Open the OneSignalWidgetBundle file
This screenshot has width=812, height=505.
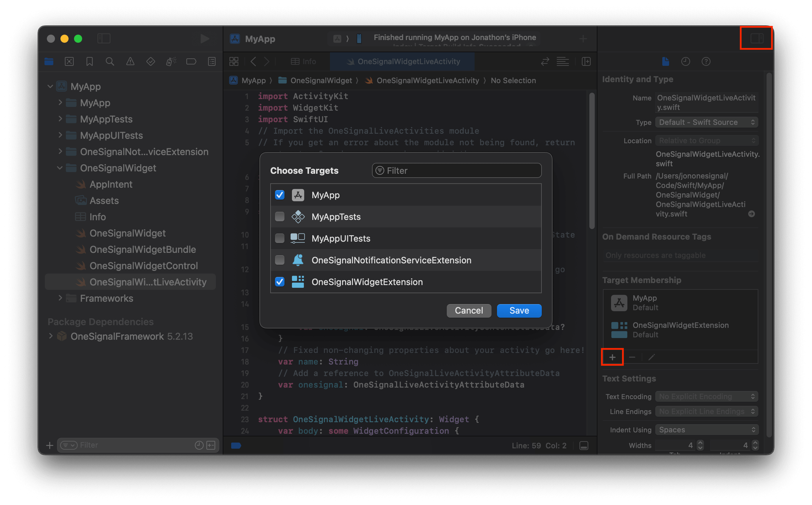[143, 249]
